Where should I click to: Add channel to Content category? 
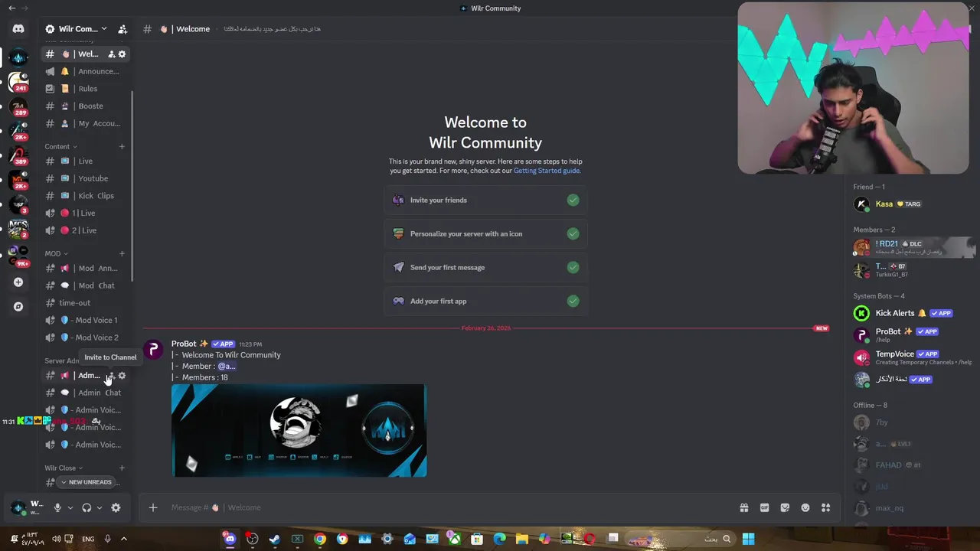pos(122,146)
